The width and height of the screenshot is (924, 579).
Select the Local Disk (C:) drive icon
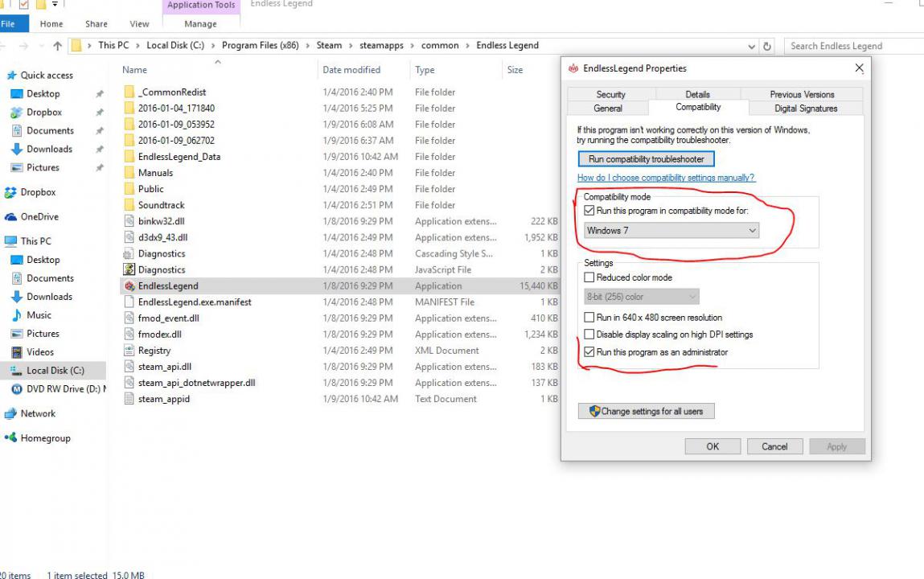point(17,371)
